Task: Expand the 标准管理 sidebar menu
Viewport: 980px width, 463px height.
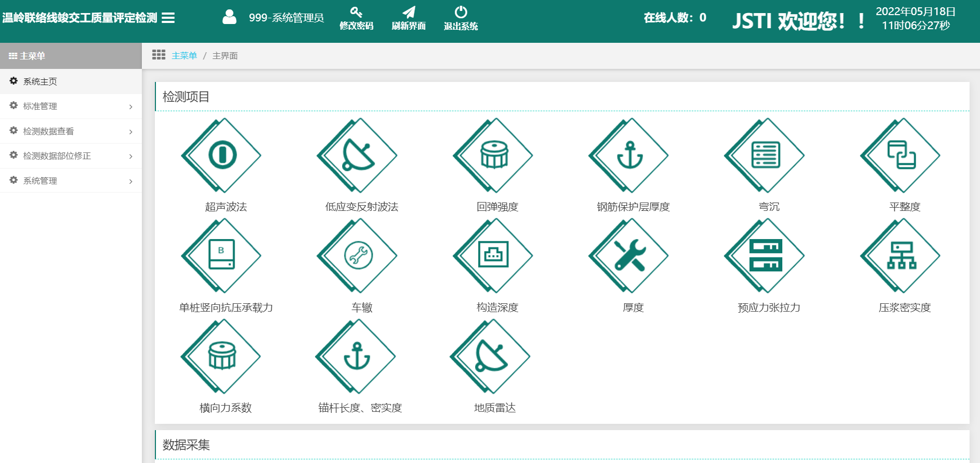Action: click(71, 106)
